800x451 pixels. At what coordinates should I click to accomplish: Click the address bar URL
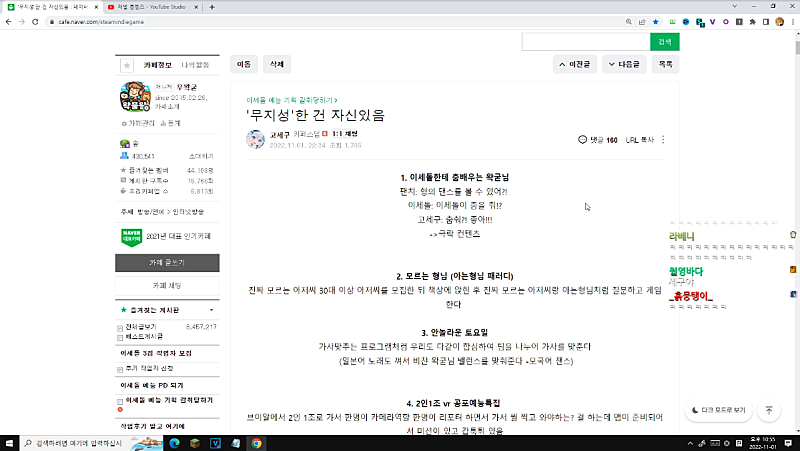tap(101, 22)
